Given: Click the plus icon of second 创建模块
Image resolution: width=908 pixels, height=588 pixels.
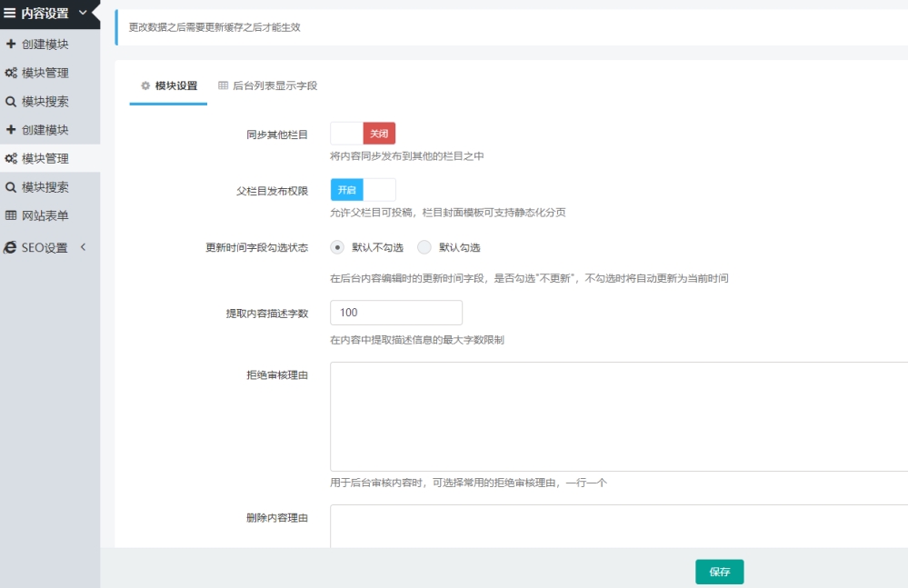Looking at the screenshot, I should 10,130.
